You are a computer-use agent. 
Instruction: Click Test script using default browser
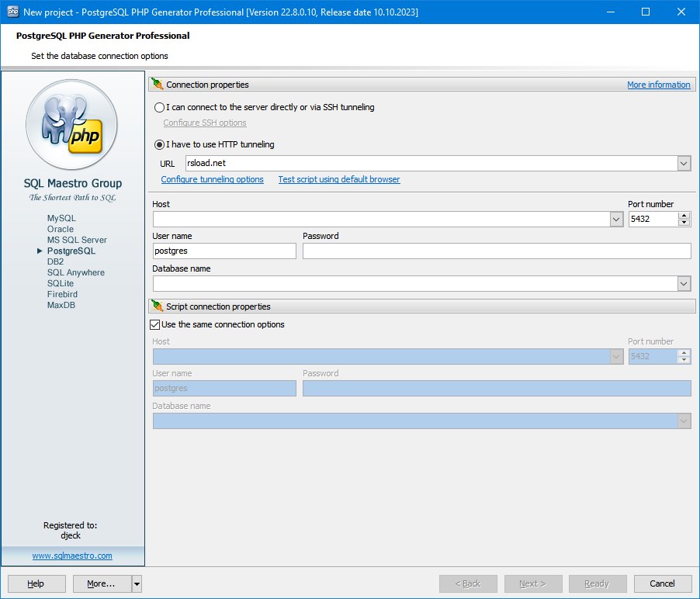coord(339,180)
